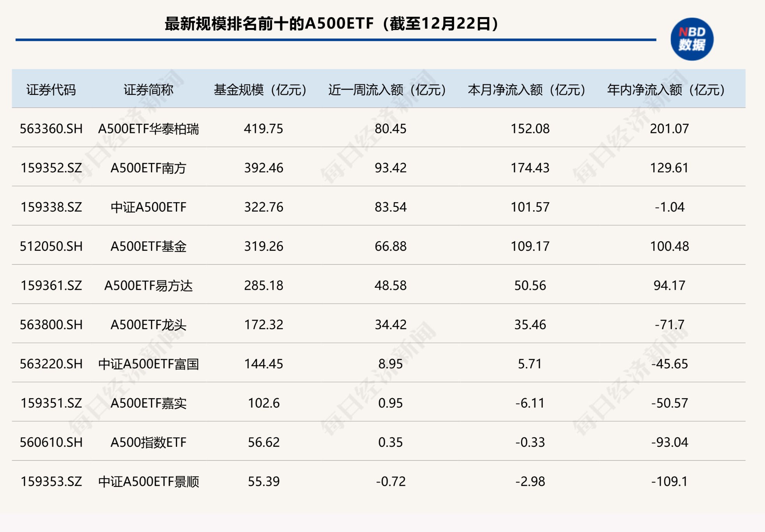Click the 本月净流入额 column header
765x532 pixels.
[x=527, y=90]
